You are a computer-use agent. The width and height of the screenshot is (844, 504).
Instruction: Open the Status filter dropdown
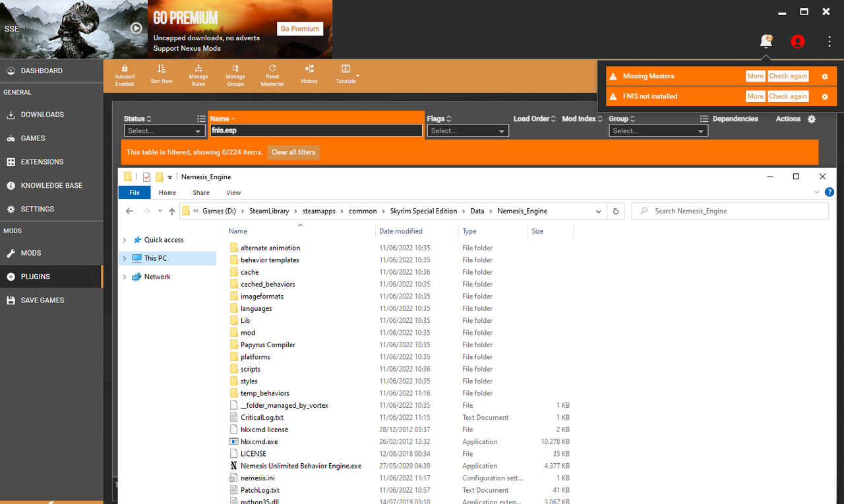pos(164,131)
